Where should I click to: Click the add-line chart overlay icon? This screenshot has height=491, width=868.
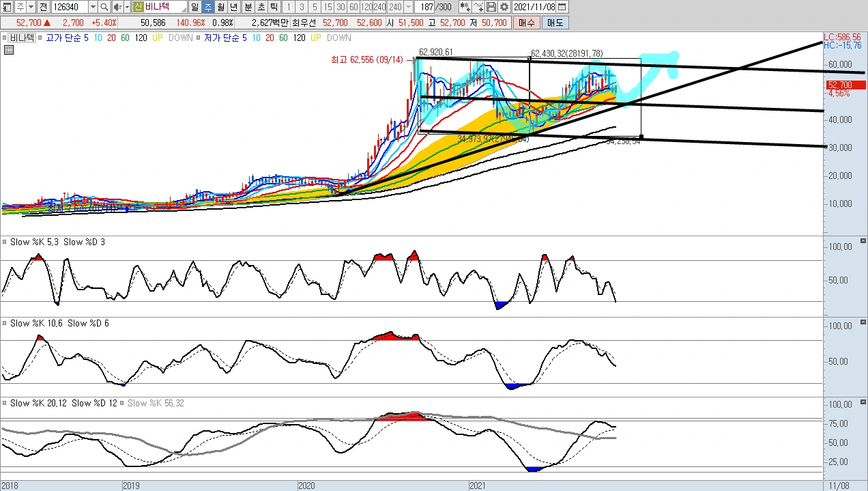tap(478, 7)
